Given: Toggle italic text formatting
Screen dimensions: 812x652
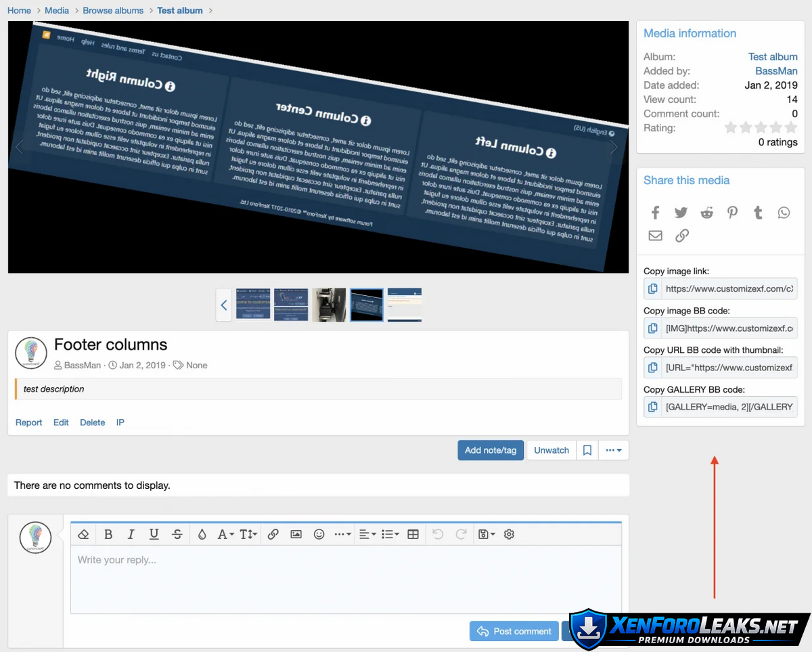Looking at the screenshot, I should pos(131,534).
